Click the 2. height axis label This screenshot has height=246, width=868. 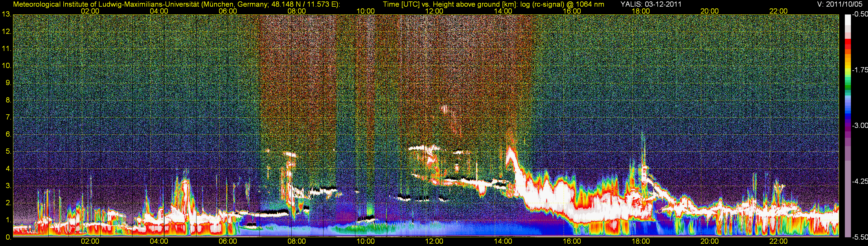pyautogui.click(x=9, y=203)
